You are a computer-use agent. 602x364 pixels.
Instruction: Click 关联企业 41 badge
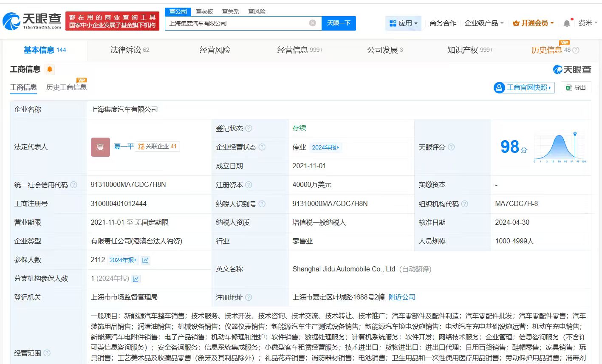(x=157, y=147)
